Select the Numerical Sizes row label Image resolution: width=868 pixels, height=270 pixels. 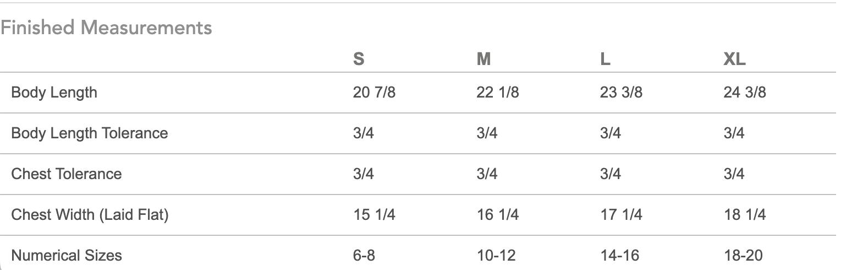pos(66,255)
